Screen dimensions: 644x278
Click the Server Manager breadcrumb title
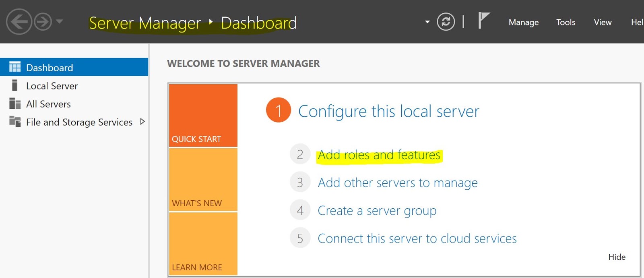(145, 23)
